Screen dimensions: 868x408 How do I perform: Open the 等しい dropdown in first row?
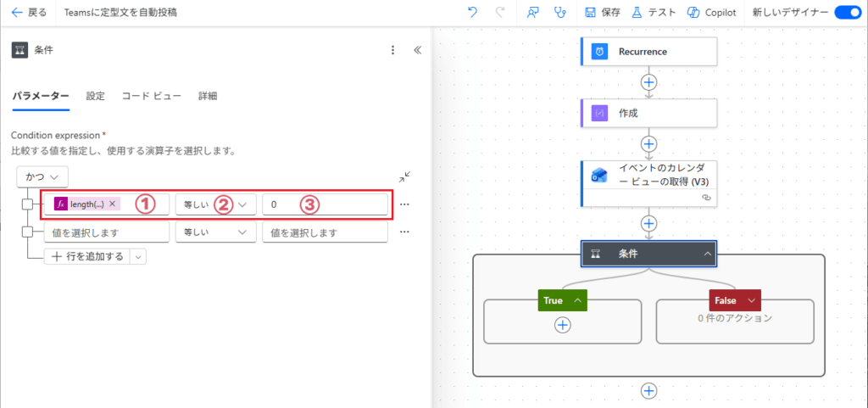coord(215,204)
